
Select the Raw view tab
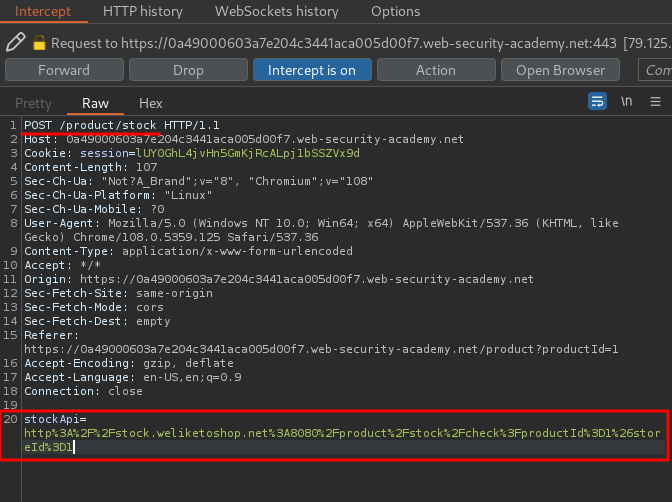tap(95, 103)
